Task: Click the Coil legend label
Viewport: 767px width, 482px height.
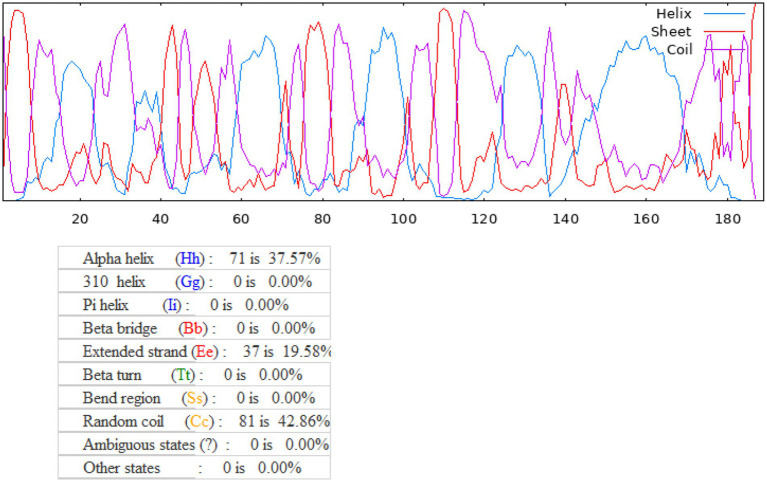Action: tap(679, 49)
